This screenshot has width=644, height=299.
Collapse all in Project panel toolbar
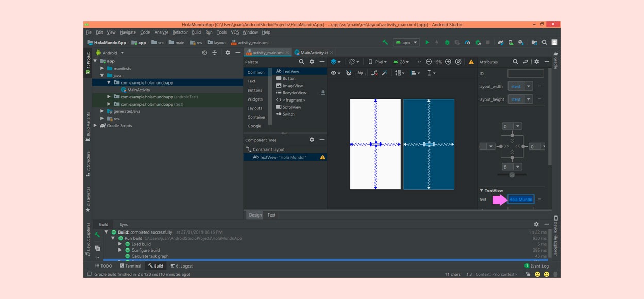[216, 53]
